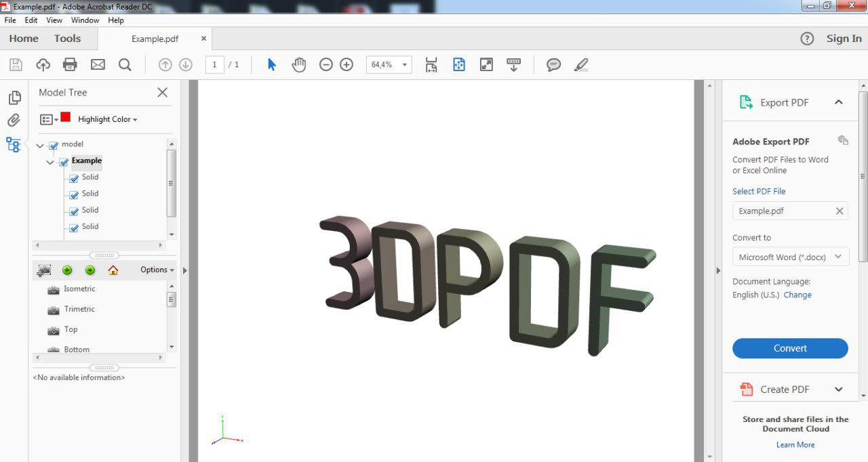868x462 pixels.
Task: Open the View menu
Action: pos(54,20)
